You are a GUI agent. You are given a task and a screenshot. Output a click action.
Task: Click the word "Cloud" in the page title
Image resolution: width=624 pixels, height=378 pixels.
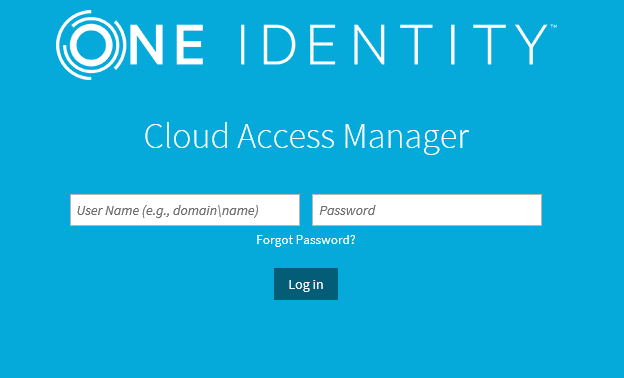click(x=186, y=136)
